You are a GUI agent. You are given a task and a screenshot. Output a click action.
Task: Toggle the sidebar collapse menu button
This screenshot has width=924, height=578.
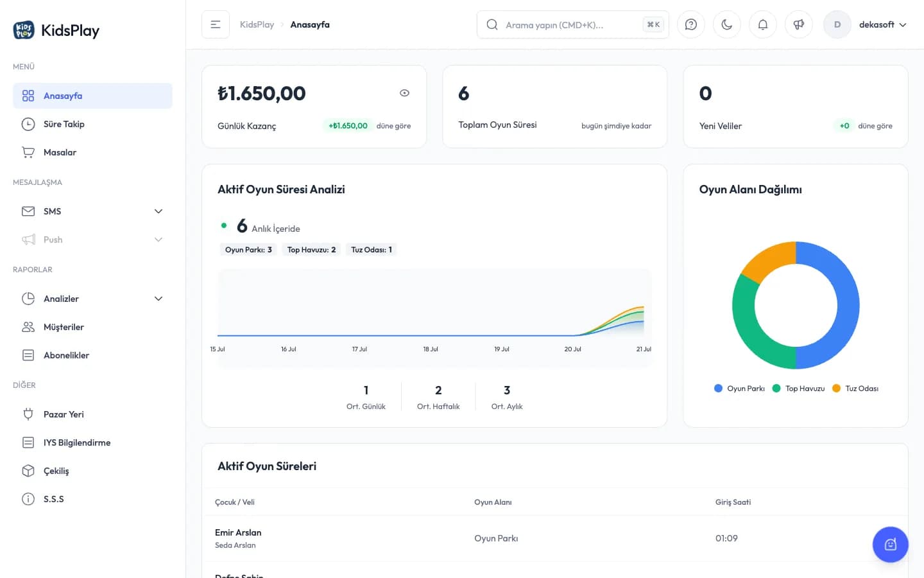[216, 24]
